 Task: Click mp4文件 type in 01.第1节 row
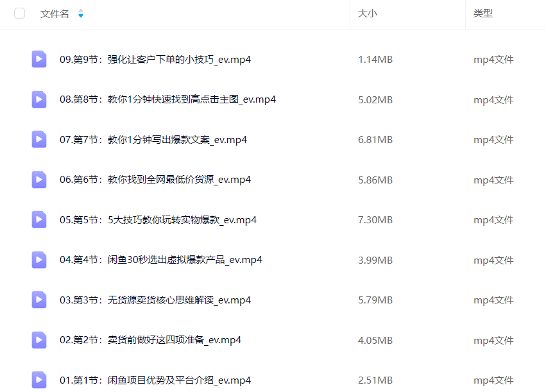(x=493, y=380)
